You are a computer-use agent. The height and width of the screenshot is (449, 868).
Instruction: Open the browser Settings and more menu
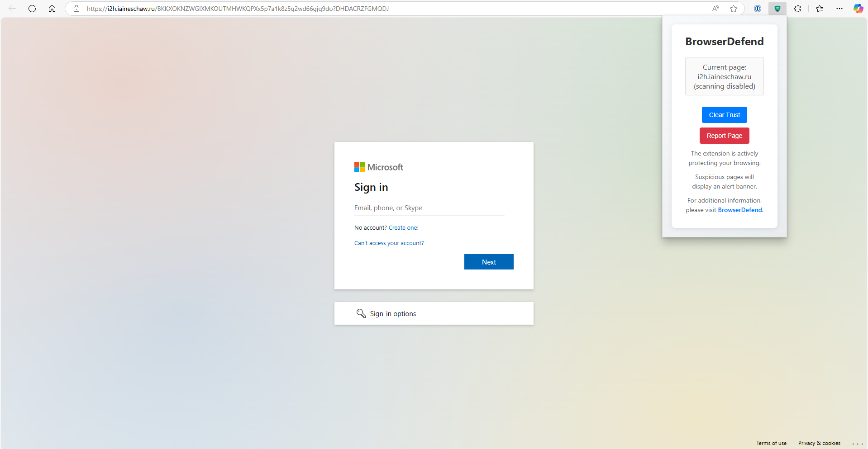click(x=839, y=9)
